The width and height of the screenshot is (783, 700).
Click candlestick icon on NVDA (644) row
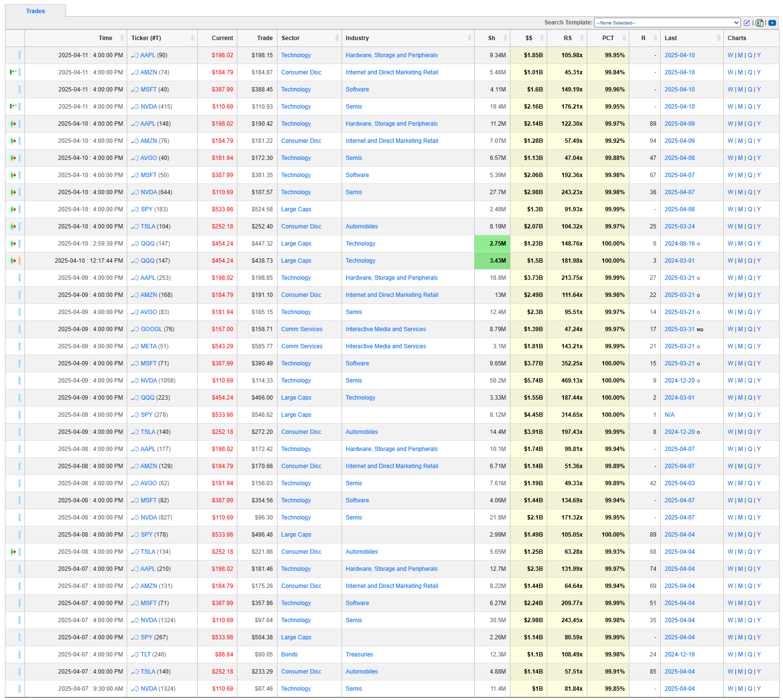coord(13,192)
